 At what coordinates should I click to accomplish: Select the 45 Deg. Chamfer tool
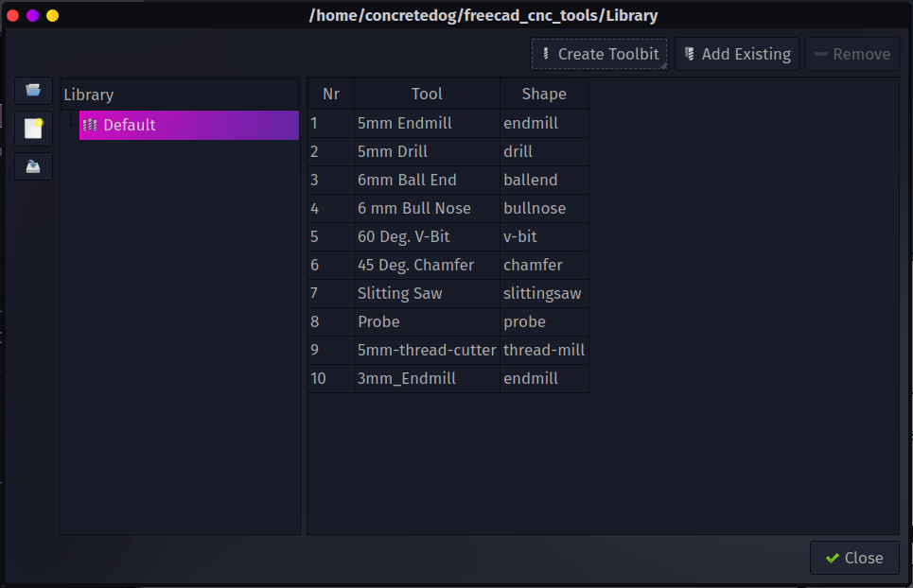tap(426, 265)
